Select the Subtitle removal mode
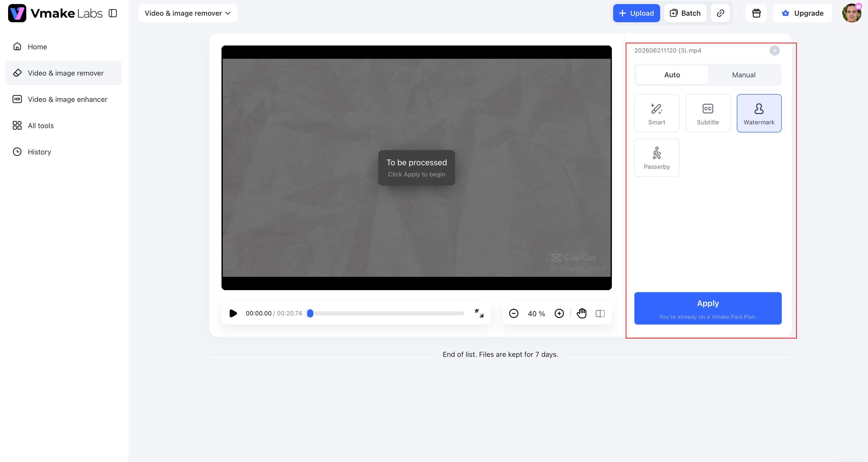The height and width of the screenshot is (462, 868). [x=708, y=113]
